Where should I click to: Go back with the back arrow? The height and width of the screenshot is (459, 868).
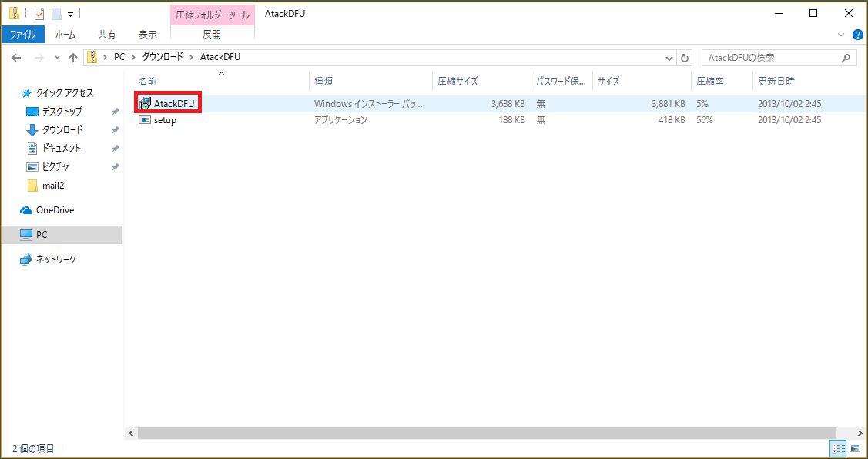pos(17,58)
